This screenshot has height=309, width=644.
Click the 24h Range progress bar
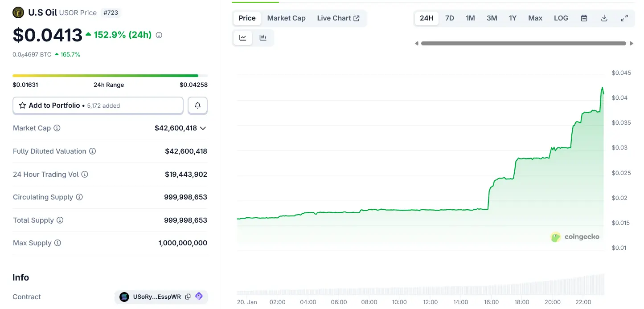(x=109, y=75)
